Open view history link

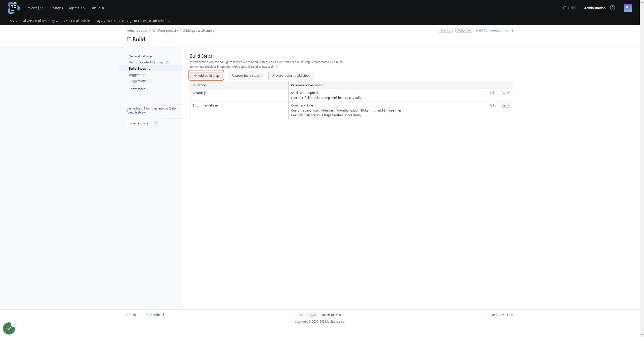(x=136, y=113)
